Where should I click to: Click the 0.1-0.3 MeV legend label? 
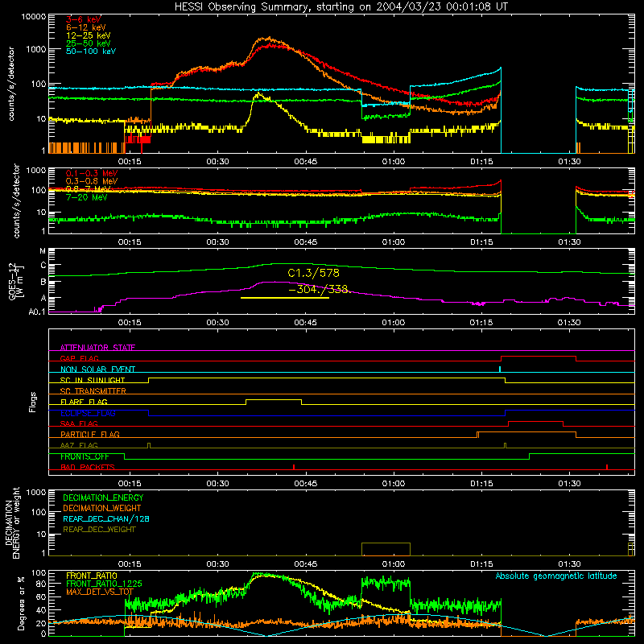[x=92, y=173]
